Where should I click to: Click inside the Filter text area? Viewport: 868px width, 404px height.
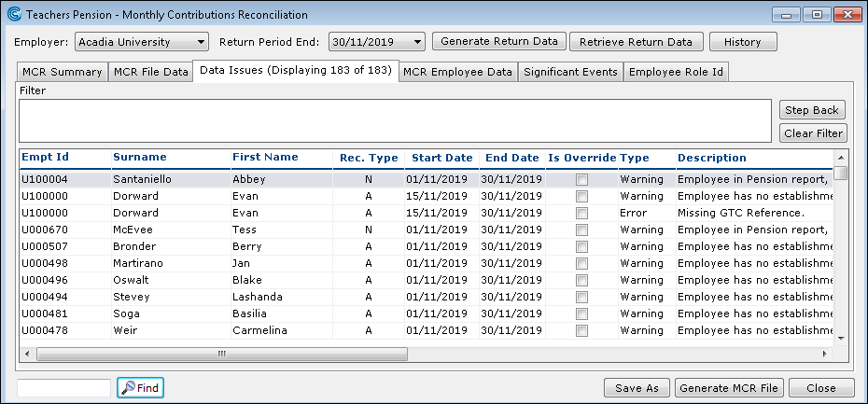tap(395, 120)
